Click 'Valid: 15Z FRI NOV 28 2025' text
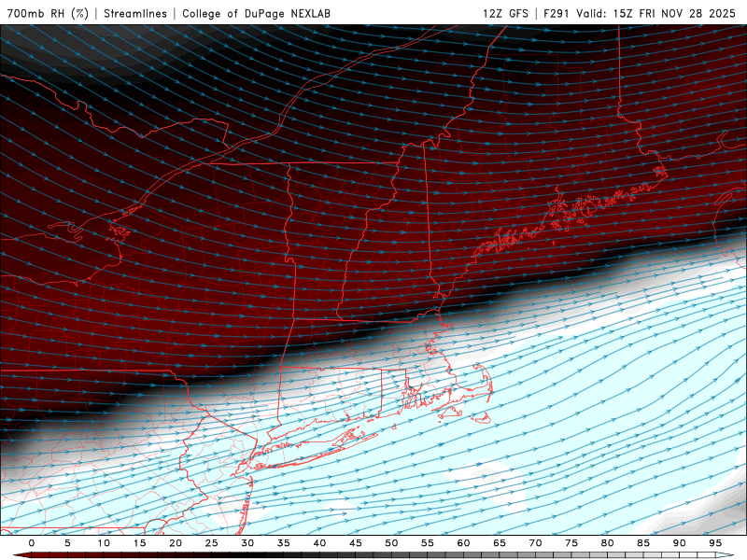Screen dimensions: 747x560 tap(656, 13)
